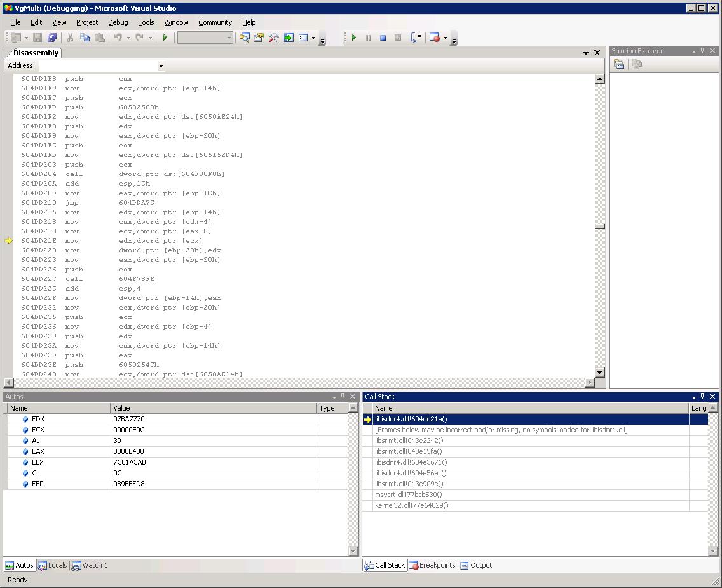Toggle auto-hide pin on Call Stack panel
This screenshot has height=588, width=722.
(703, 397)
